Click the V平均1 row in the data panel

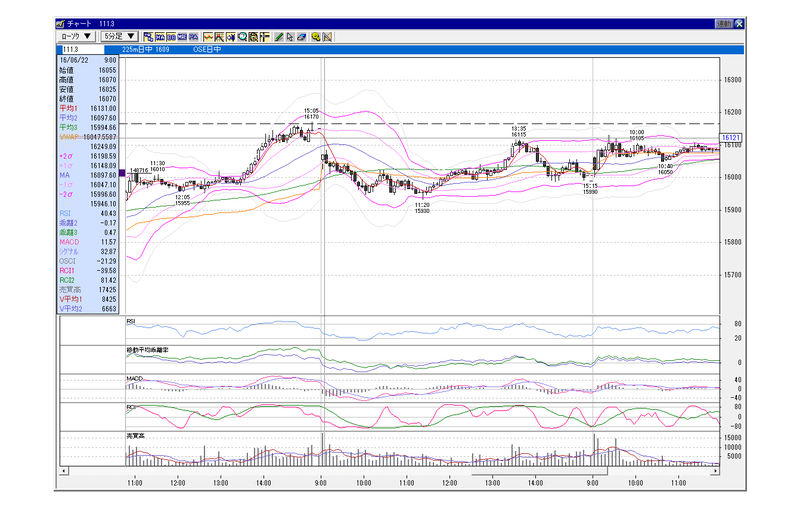coord(88,299)
